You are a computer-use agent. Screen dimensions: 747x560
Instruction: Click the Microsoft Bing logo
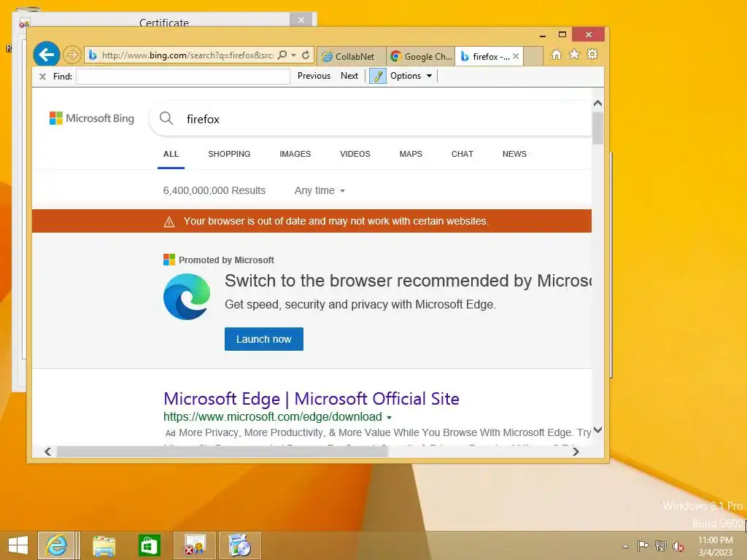(92, 118)
